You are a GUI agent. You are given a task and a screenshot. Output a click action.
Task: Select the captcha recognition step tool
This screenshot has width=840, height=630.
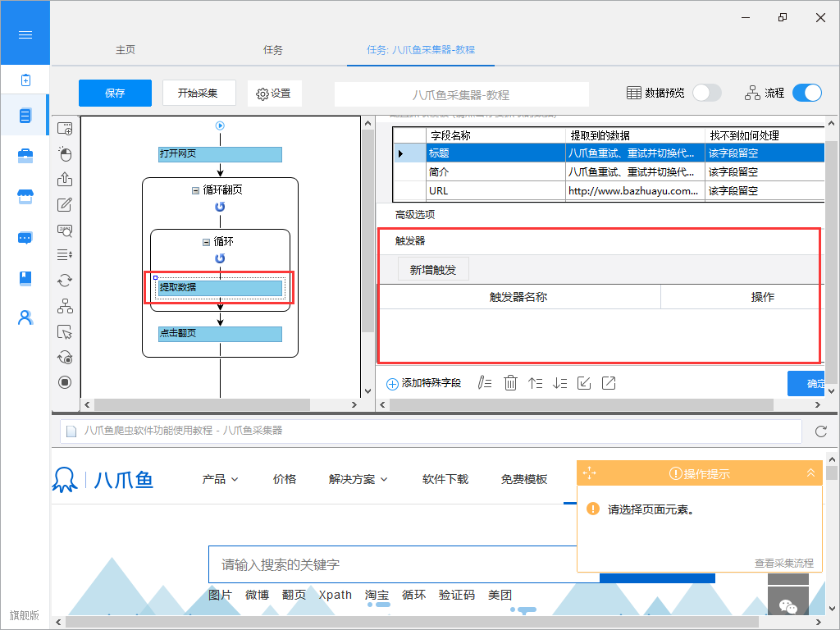click(65, 231)
